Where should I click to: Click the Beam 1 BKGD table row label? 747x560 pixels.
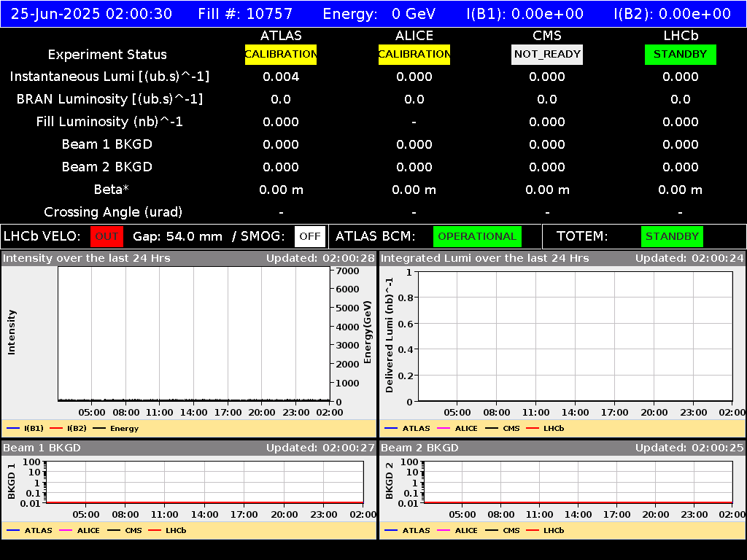tap(107, 144)
